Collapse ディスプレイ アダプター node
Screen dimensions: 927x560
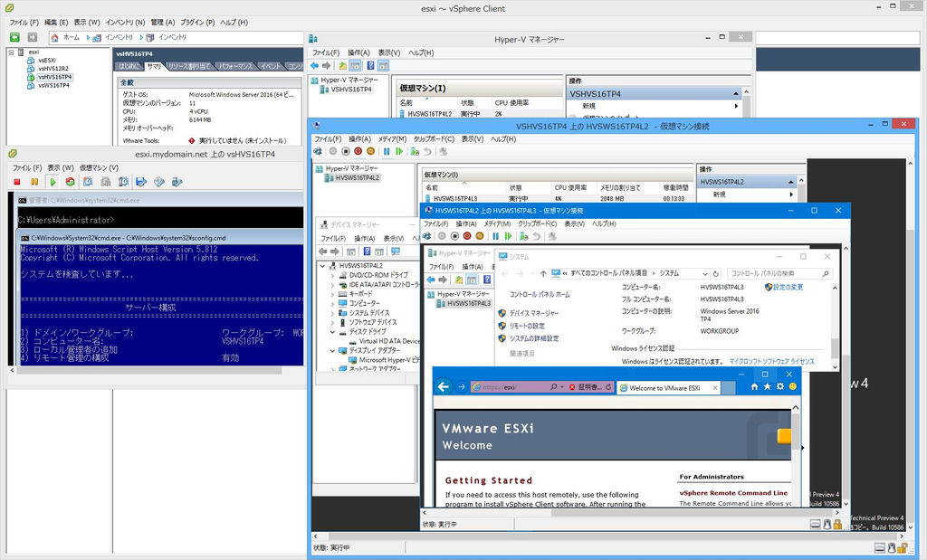(x=332, y=351)
